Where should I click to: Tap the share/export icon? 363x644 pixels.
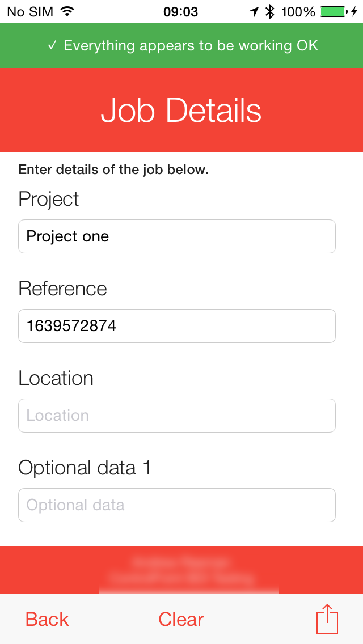pyautogui.click(x=327, y=618)
